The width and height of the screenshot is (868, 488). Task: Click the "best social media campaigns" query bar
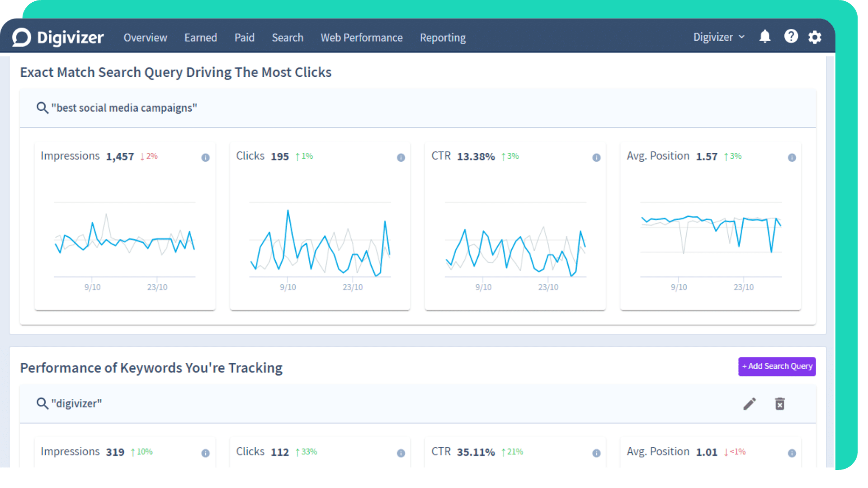click(x=124, y=108)
